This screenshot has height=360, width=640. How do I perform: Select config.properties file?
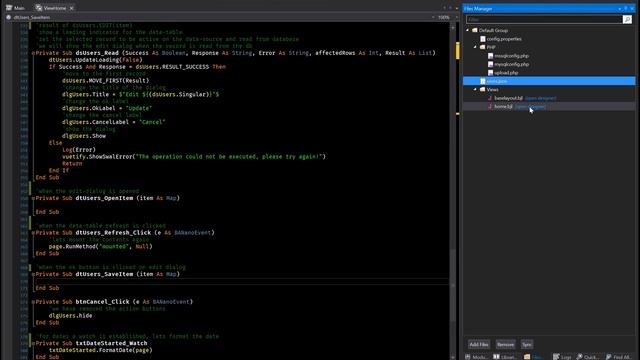[x=504, y=39]
